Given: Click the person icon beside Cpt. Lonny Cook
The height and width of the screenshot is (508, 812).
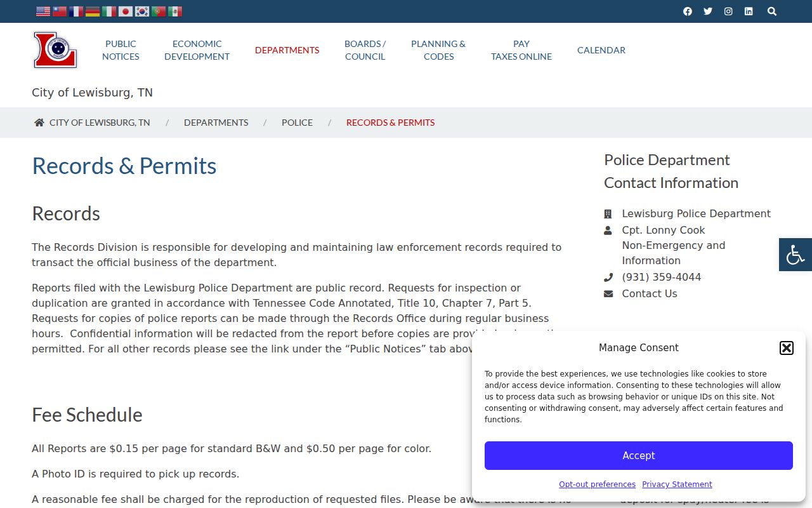Looking at the screenshot, I should (608, 231).
